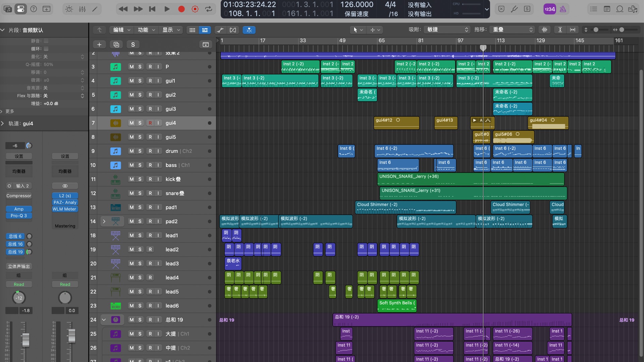
Task: Select the Soft Synth Bells region
Action: [397, 306]
